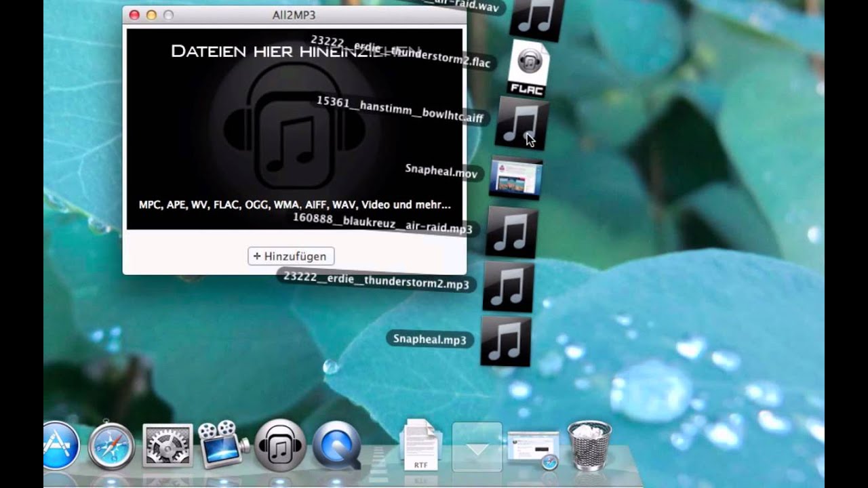Restore the minimized Safari window in the Dock
This screenshot has width=868, height=488.
pos(533,449)
